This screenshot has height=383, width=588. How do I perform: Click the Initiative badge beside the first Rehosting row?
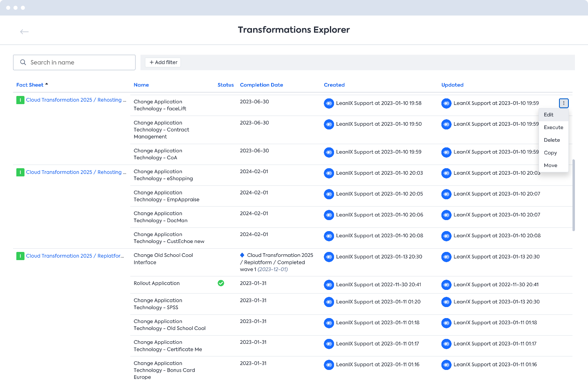click(20, 100)
